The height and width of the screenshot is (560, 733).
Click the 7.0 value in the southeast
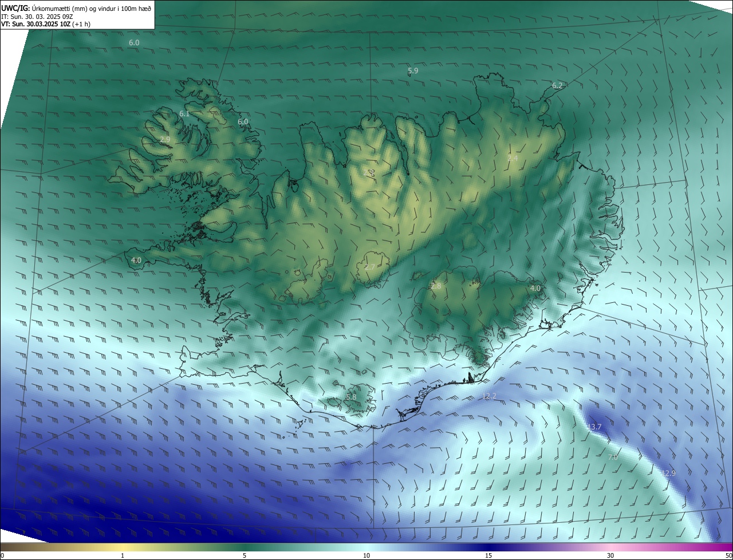coord(612,458)
